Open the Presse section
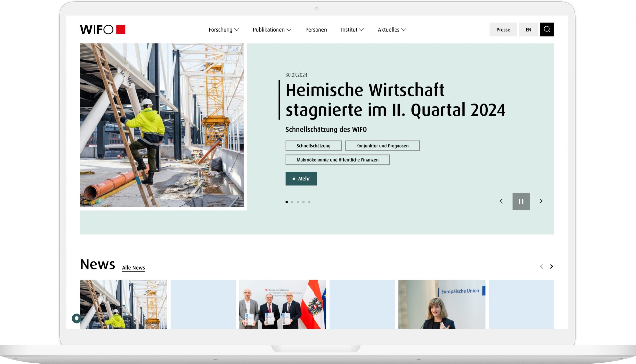Image resolution: width=636 pixels, height=364 pixels. (x=503, y=30)
